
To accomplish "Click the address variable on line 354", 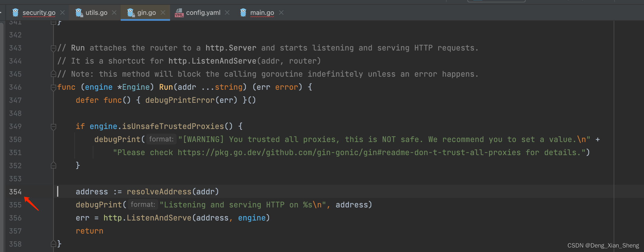I will coord(92,192).
